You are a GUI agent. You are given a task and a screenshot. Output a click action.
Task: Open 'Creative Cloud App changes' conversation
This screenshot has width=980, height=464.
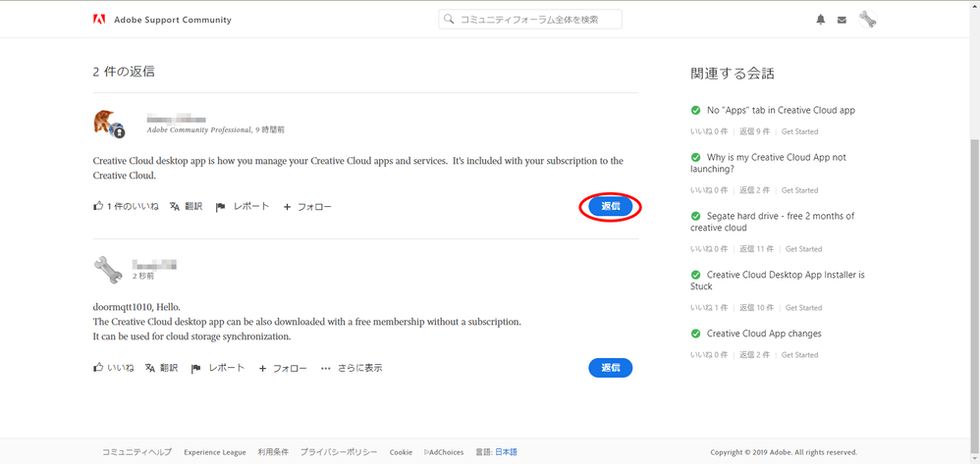[764, 334]
